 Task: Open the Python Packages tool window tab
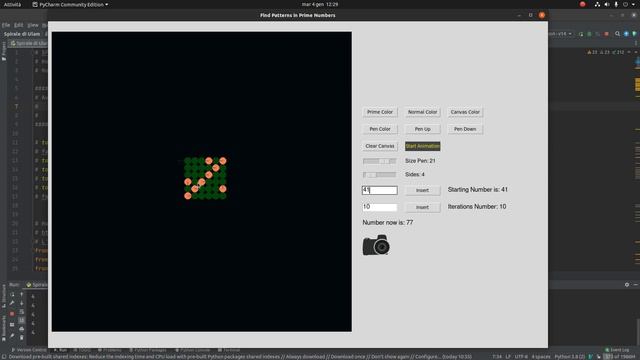(x=147, y=350)
